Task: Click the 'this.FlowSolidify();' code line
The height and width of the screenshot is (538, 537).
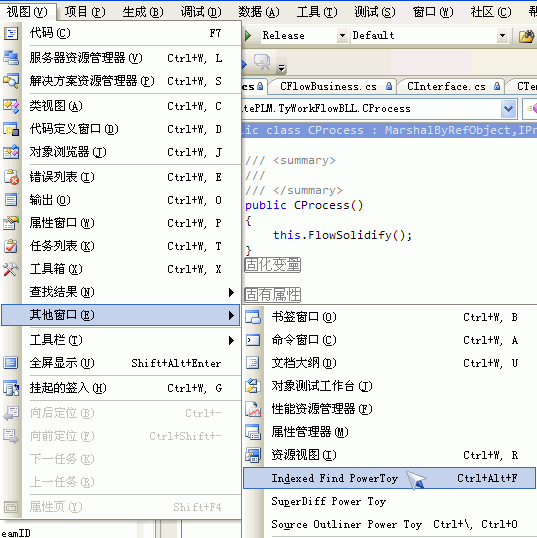Action: [342, 235]
